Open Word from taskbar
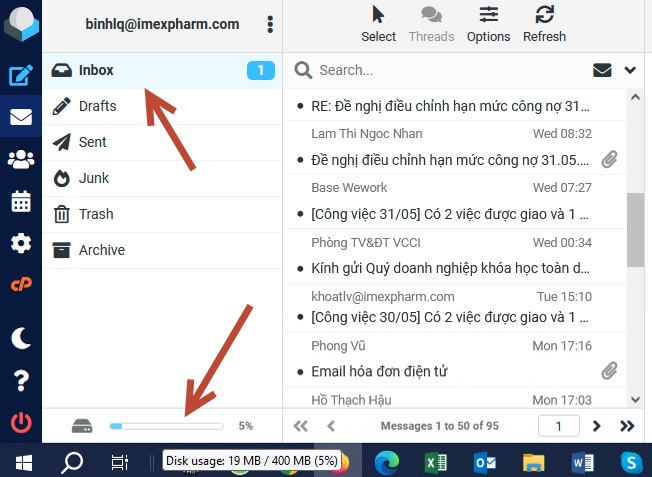 coord(583,462)
